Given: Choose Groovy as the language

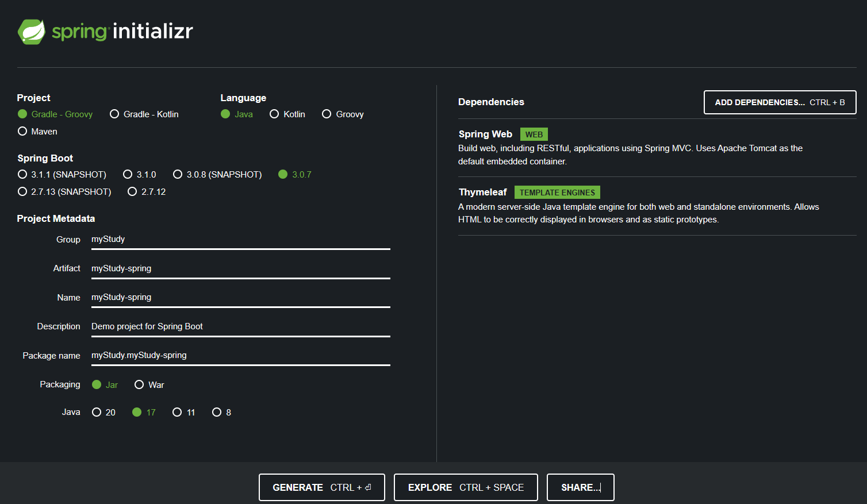Looking at the screenshot, I should [343, 114].
